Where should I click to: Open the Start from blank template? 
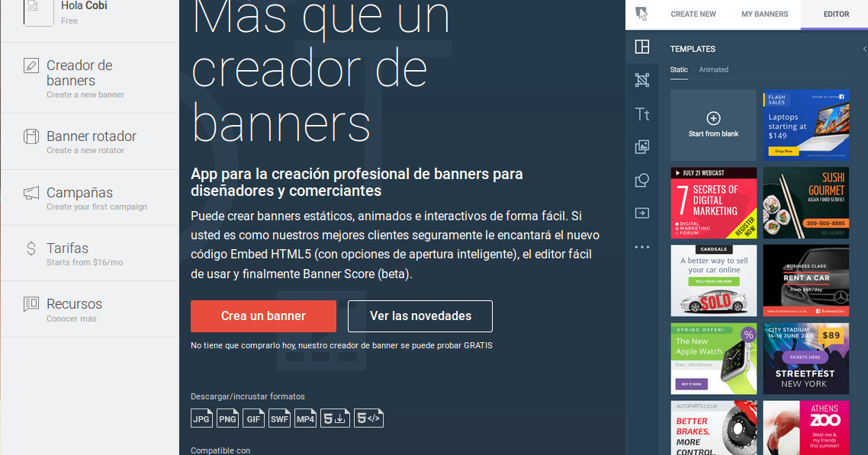713,125
